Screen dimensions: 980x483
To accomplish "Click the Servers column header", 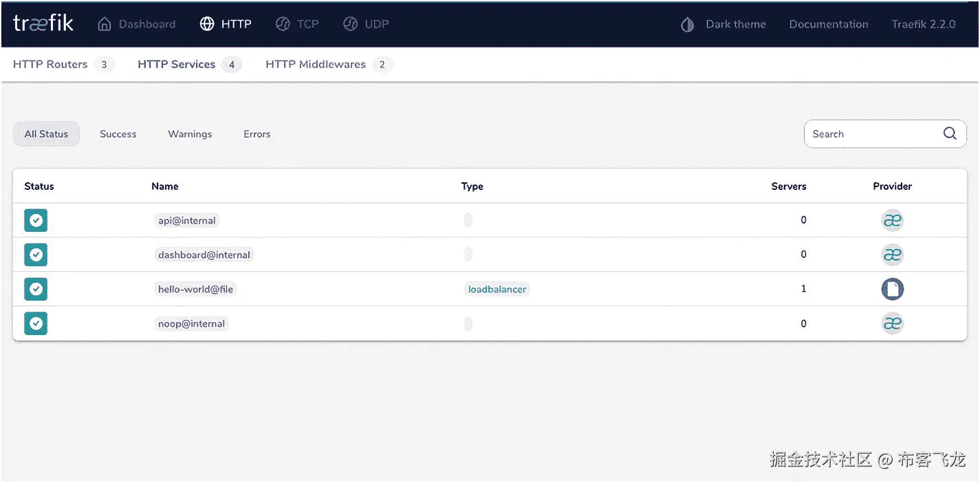I will [789, 186].
